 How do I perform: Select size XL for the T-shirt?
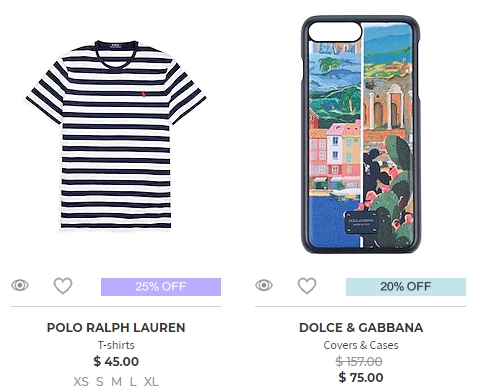pyautogui.click(x=151, y=382)
